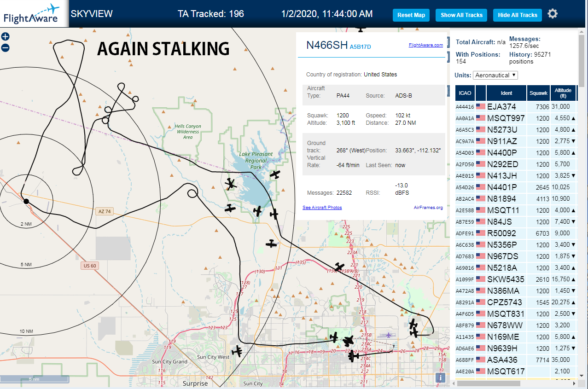Image resolution: width=588 pixels, height=389 pixels.
Task: Click Show All Tracks
Action: pyautogui.click(x=461, y=15)
